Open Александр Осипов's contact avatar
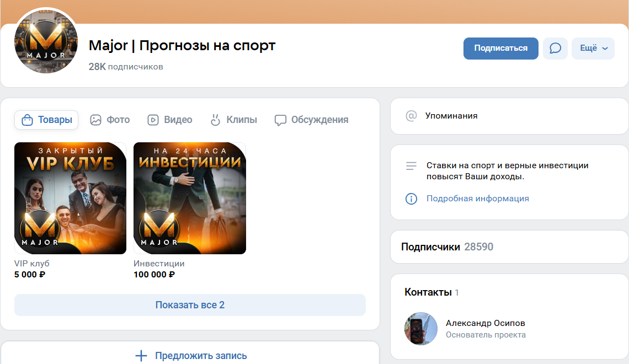Image resolution: width=629 pixels, height=364 pixels. tap(420, 329)
